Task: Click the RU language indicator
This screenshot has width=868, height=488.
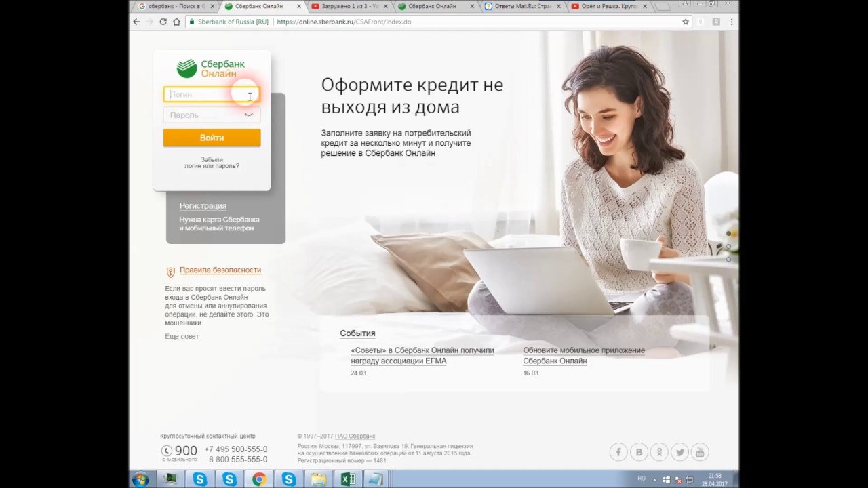Action: 642,479
